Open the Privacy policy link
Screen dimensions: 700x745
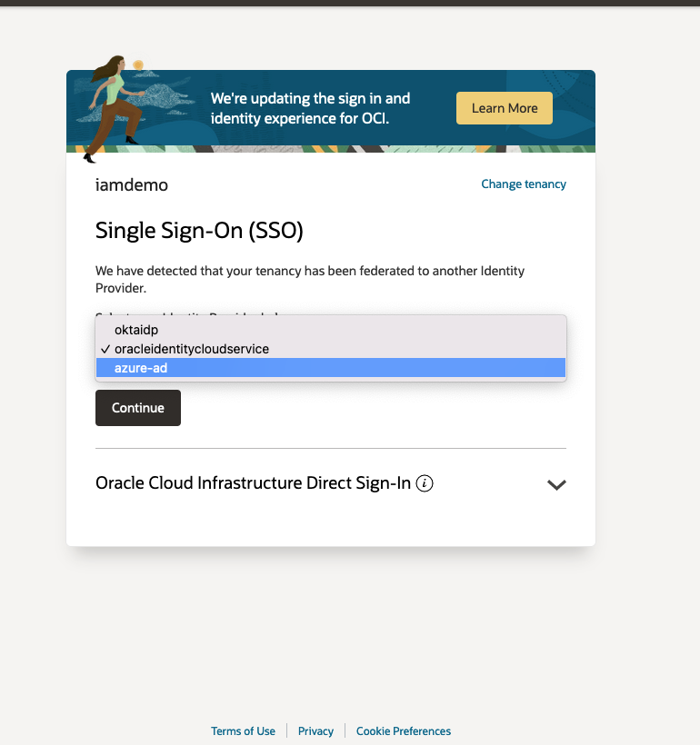click(315, 730)
